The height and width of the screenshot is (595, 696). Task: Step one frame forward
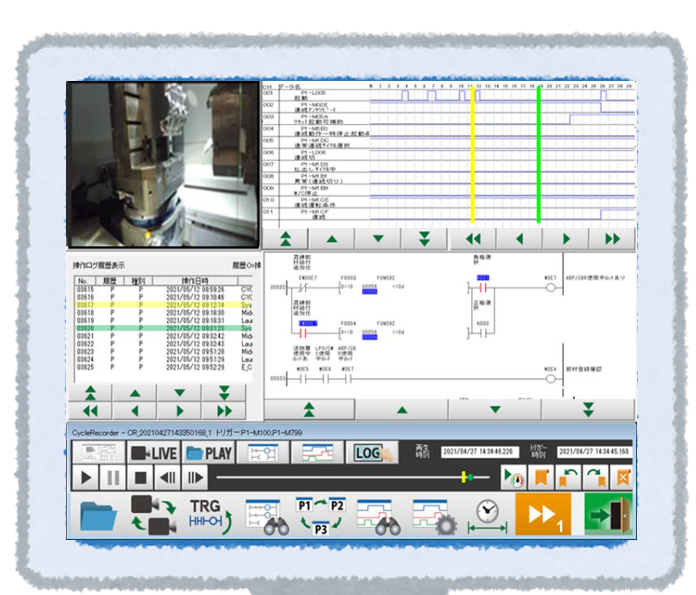[195, 478]
